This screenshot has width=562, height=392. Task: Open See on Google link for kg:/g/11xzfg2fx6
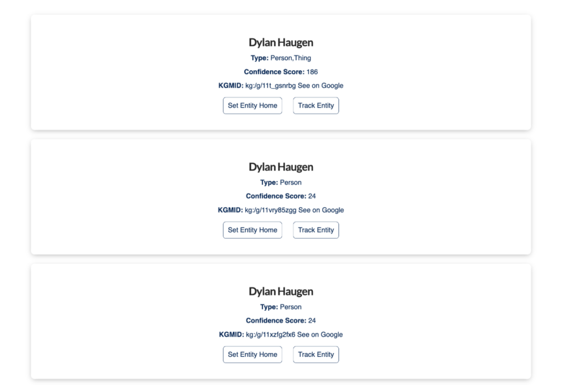point(320,334)
